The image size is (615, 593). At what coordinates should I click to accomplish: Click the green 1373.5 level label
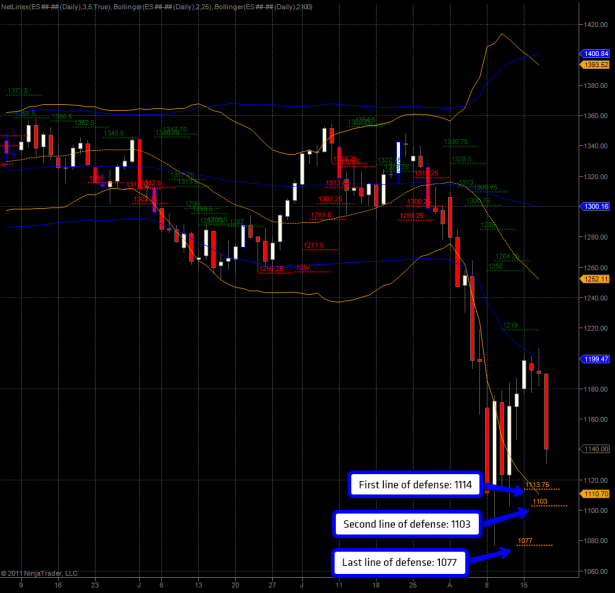coord(17,90)
